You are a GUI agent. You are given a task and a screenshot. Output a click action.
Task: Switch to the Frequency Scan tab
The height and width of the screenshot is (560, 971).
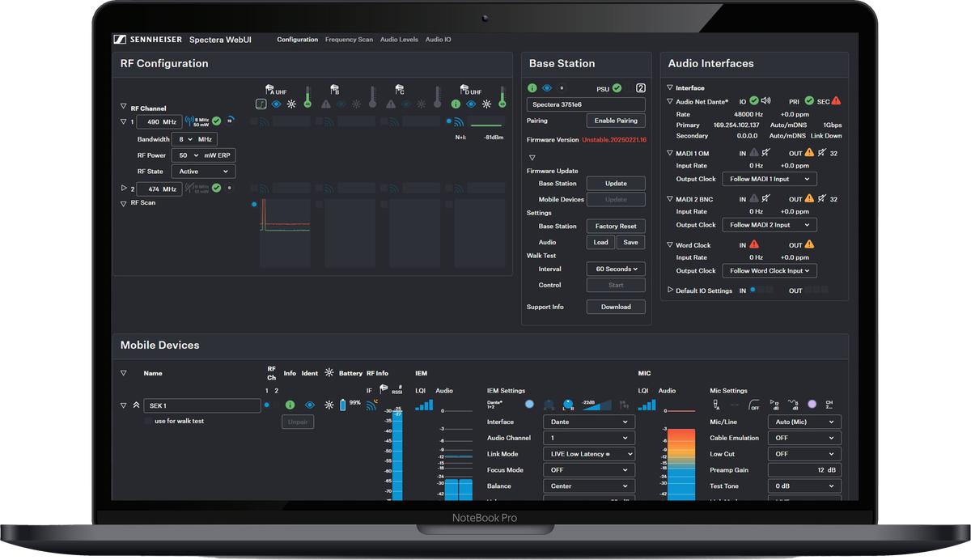pyautogui.click(x=349, y=40)
